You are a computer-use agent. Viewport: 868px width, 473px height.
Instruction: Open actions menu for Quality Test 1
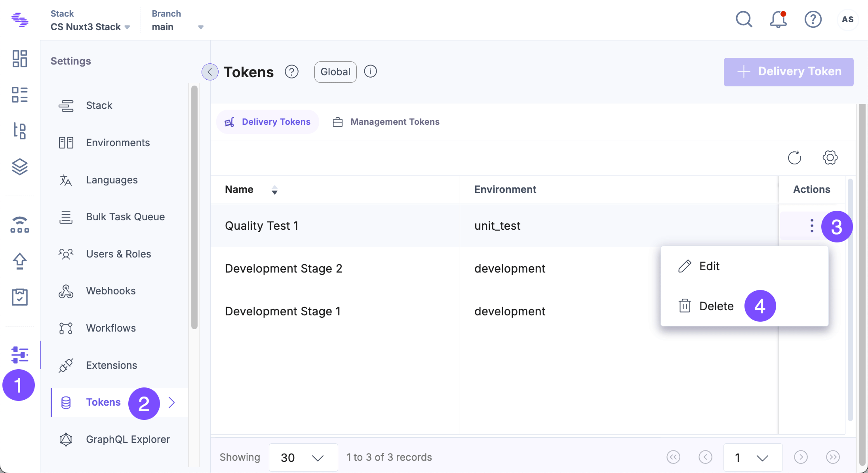(812, 226)
